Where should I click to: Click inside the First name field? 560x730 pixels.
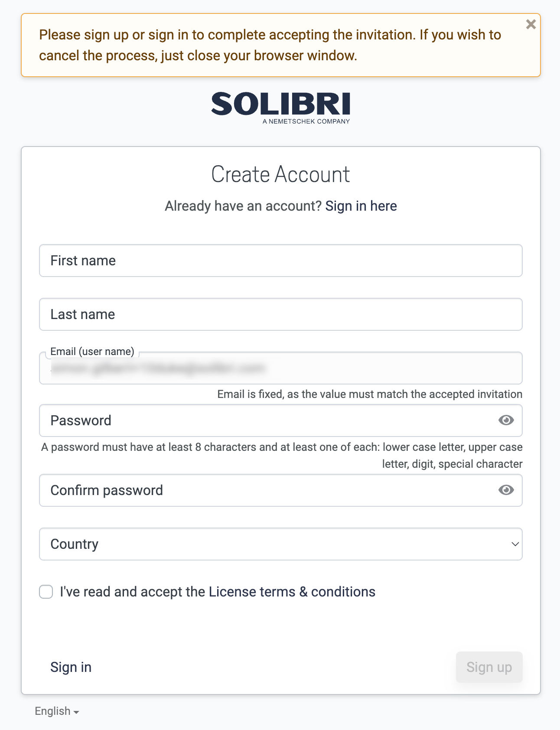tap(281, 261)
